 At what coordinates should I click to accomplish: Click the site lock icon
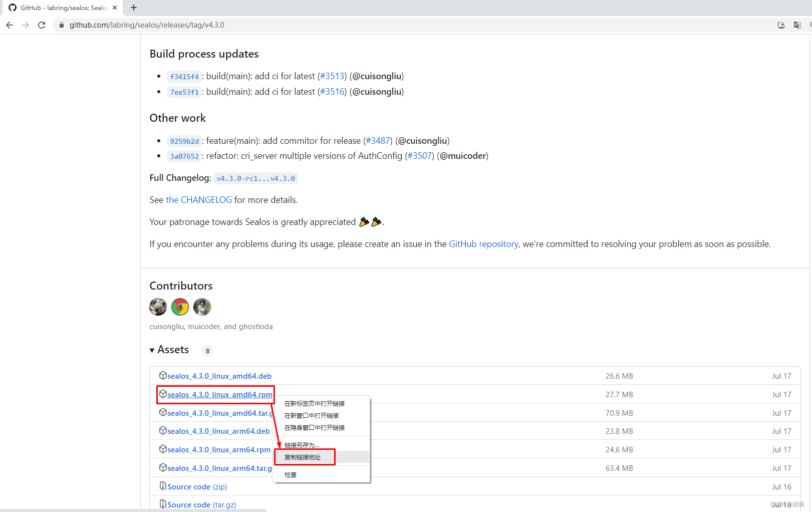(62, 25)
